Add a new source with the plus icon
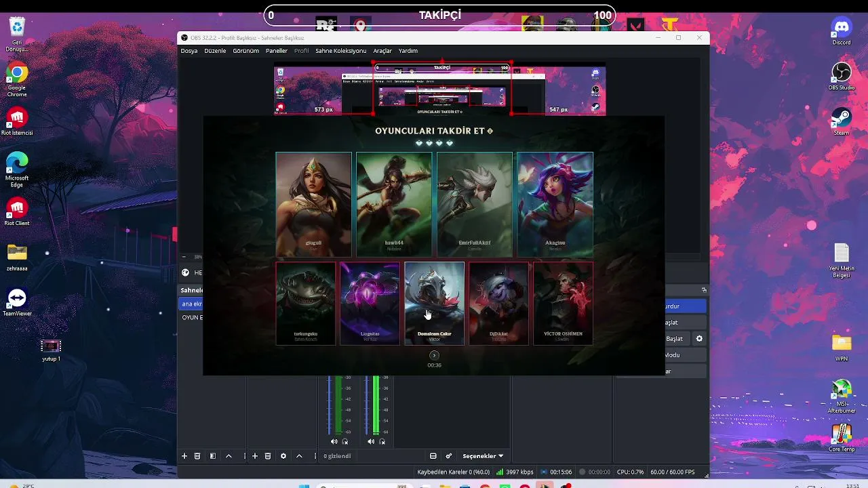Image resolution: width=868 pixels, height=488 pixels. point(255,456)
